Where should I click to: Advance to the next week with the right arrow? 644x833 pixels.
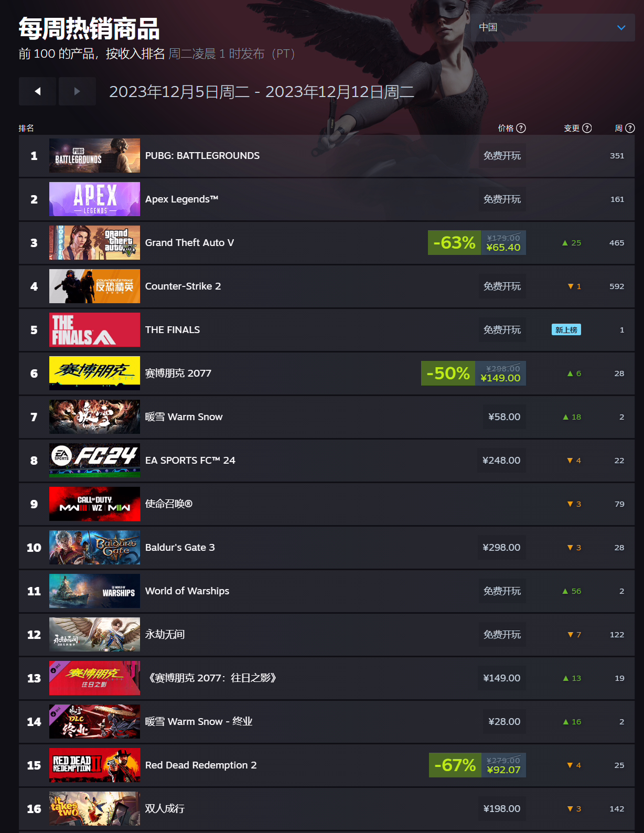pos(77,91)
